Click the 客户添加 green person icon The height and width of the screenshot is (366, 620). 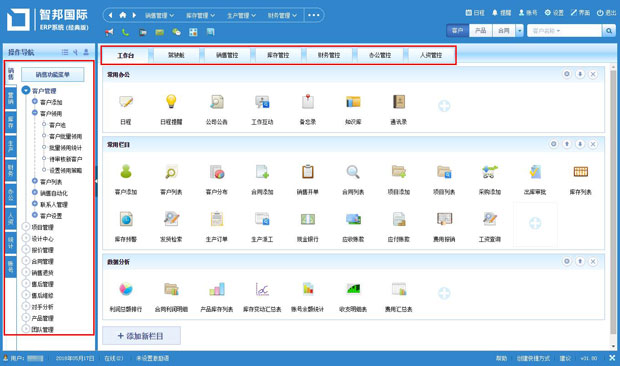[x=126, y=172]
